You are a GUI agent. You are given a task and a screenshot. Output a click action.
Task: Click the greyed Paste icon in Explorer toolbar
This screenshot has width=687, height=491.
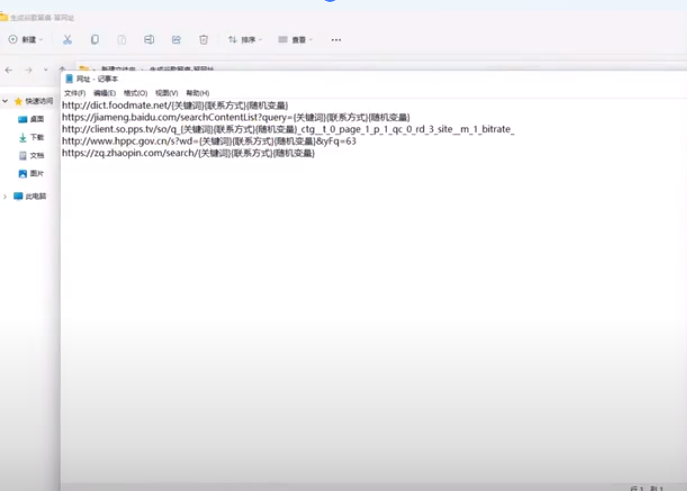coord(122,40)
